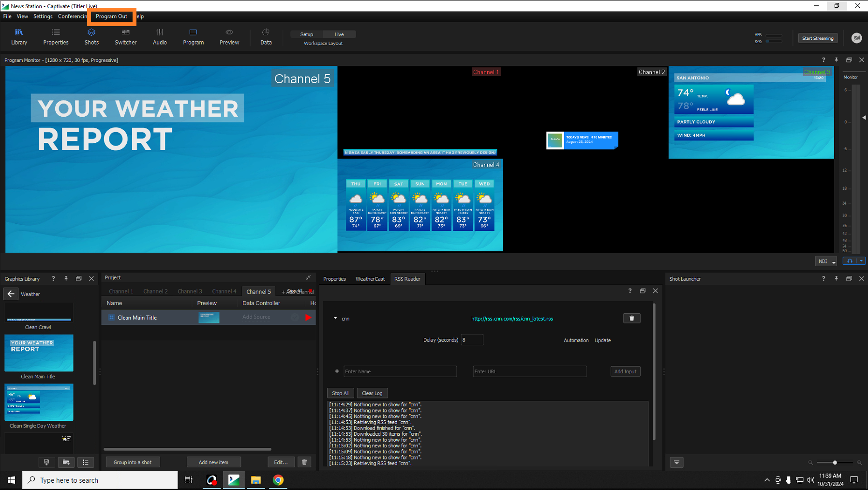Adjust the Shot Launcher zoom slider

pos(835,462)
